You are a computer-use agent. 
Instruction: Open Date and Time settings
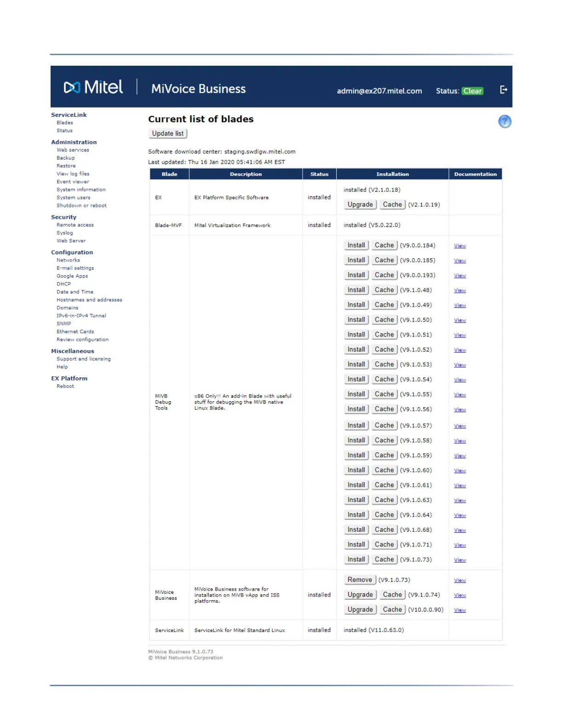(75, 292)
